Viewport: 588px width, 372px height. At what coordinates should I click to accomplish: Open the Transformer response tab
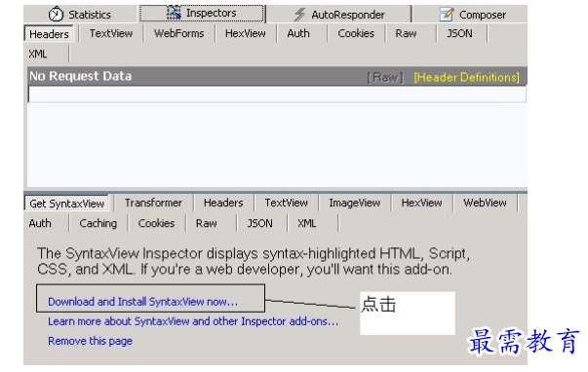pyautogui.click(x=153, y=203)
